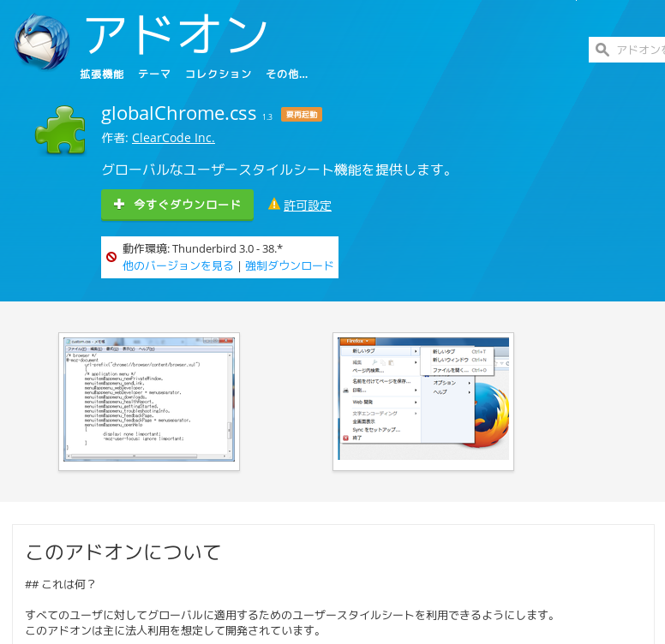Open the その他... menu
Image resolution: width=665 pixels, height=644 pixels.
(x=287, y=75)
